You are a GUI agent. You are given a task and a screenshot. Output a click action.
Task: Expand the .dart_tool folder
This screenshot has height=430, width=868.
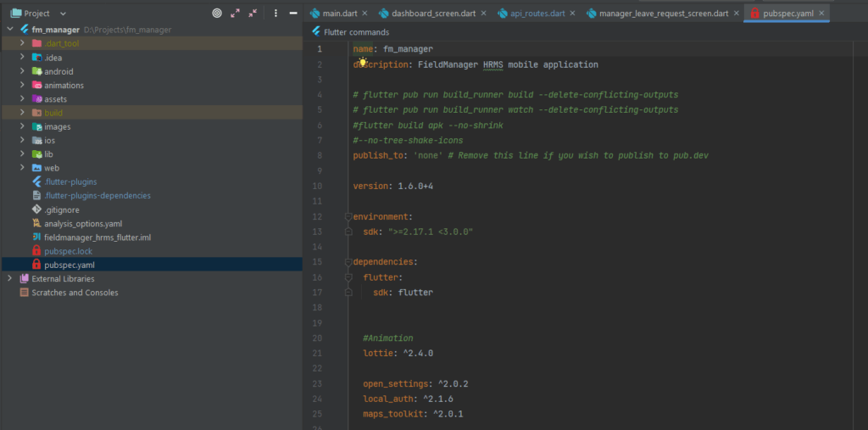pyautogui.click(x=22, y=43)
